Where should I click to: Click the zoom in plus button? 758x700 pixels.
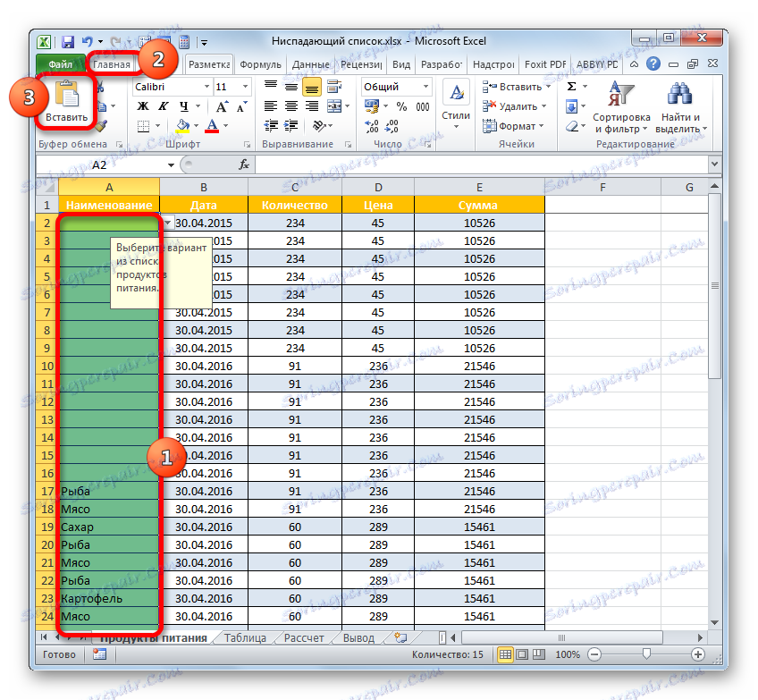697,654
